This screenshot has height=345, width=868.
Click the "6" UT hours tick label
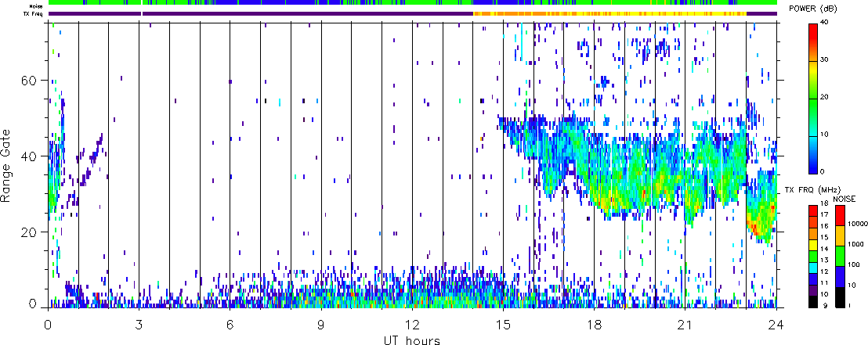[230, 324]
